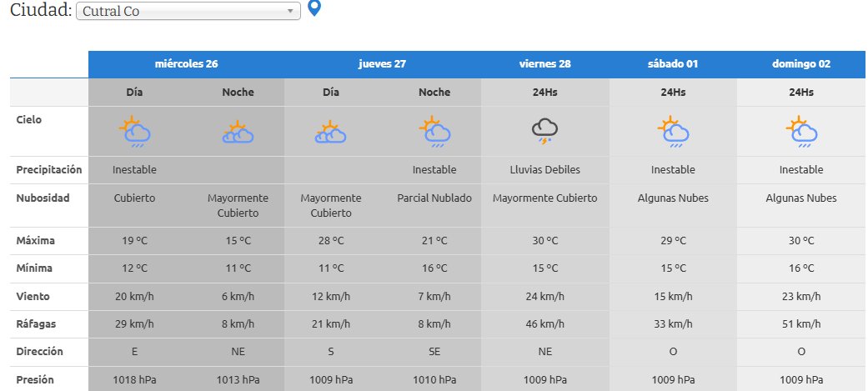
Task: Click the 29 ºC maximum under sábado 01
Action: (673, 241)
